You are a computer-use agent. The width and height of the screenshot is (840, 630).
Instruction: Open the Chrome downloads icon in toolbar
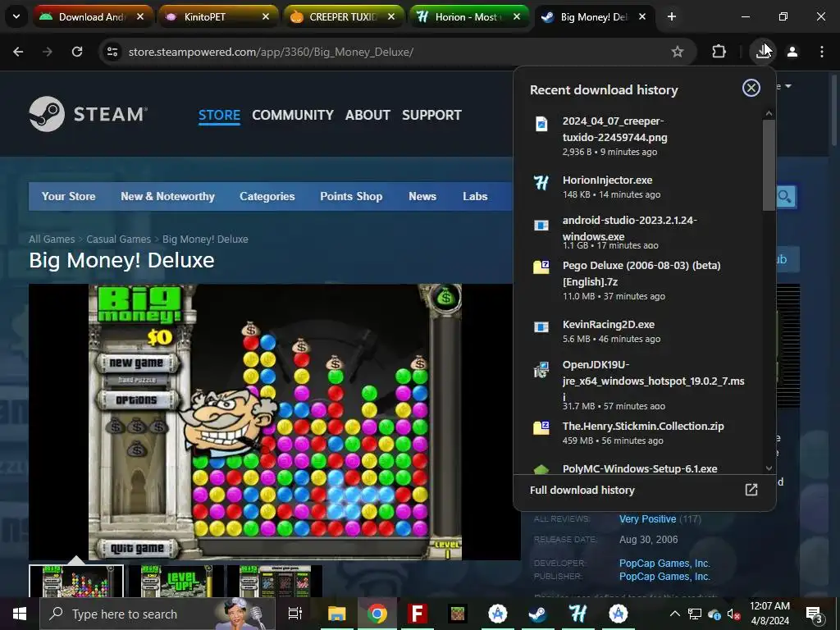[x=763, y=52]
